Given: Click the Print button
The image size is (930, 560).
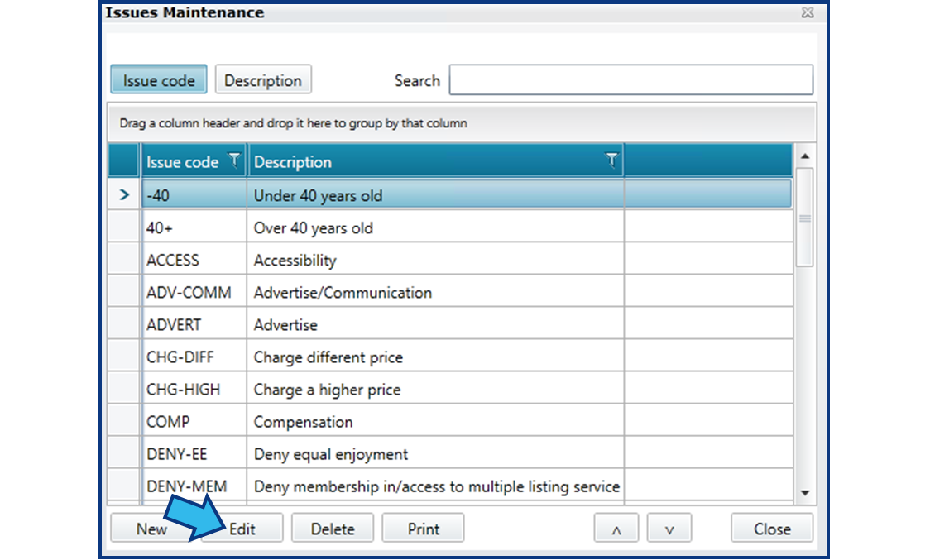Looking at the screenshot, I should pos(423,528).
